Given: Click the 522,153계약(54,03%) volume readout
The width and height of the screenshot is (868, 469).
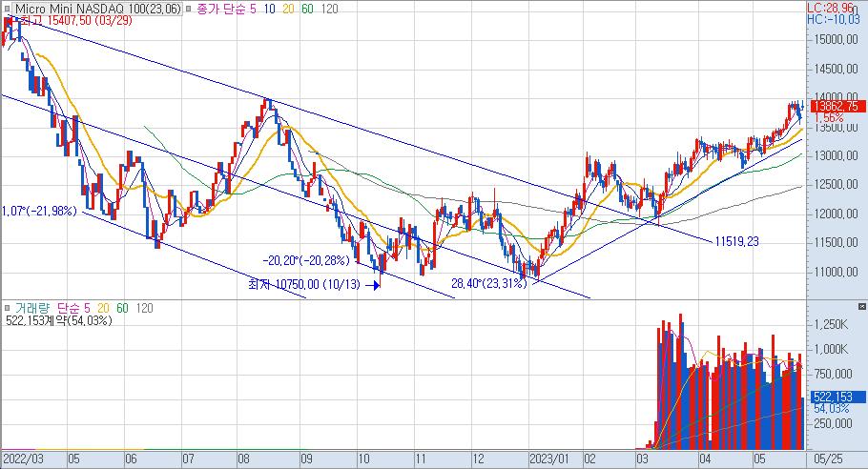Looking at the screenshot, I should (x=59, y=320).
